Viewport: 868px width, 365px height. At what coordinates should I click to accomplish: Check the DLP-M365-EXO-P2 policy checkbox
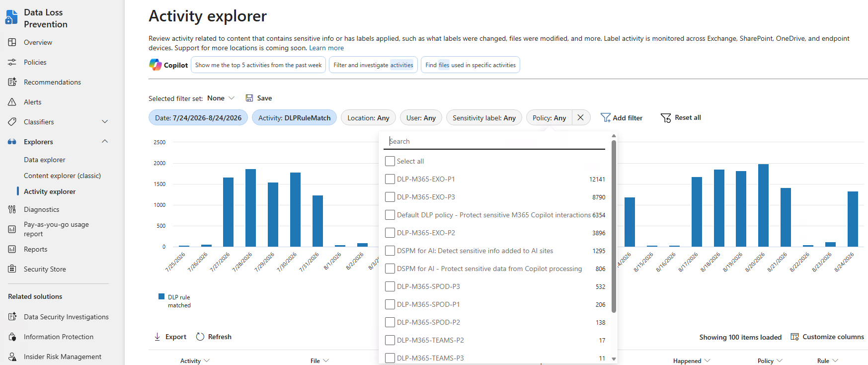(390, 233)
